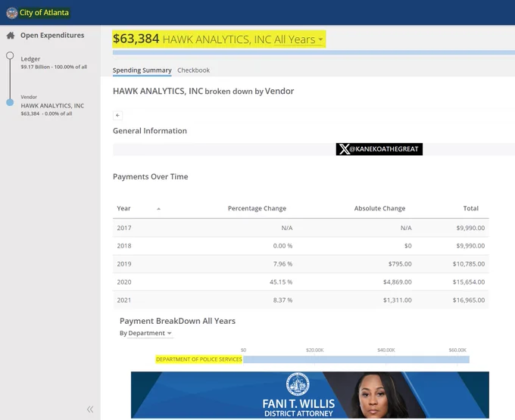Sort by the Total column header
This screenshot has width=515, height=420.
pos(470,208)
